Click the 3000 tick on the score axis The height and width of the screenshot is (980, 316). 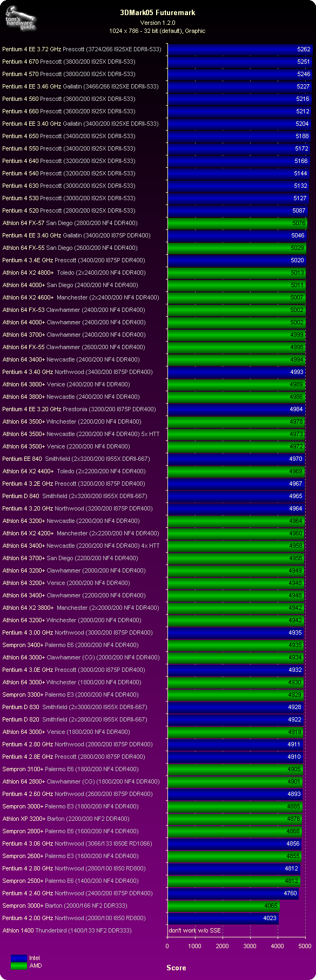250,945
